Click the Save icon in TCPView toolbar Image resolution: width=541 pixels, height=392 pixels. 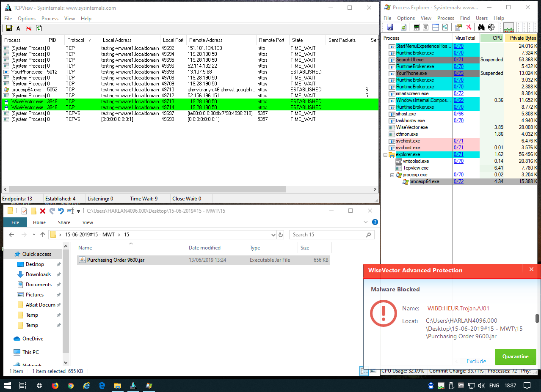pos(8,28)
